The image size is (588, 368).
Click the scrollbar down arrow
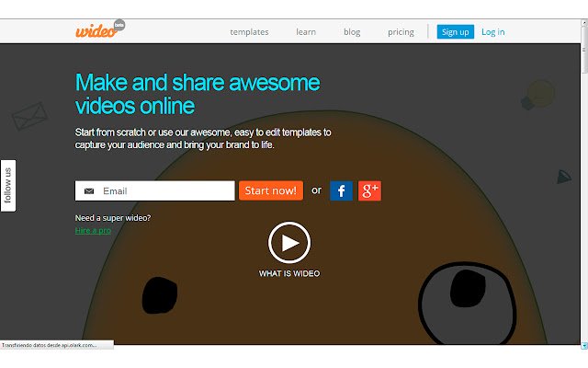584,345
